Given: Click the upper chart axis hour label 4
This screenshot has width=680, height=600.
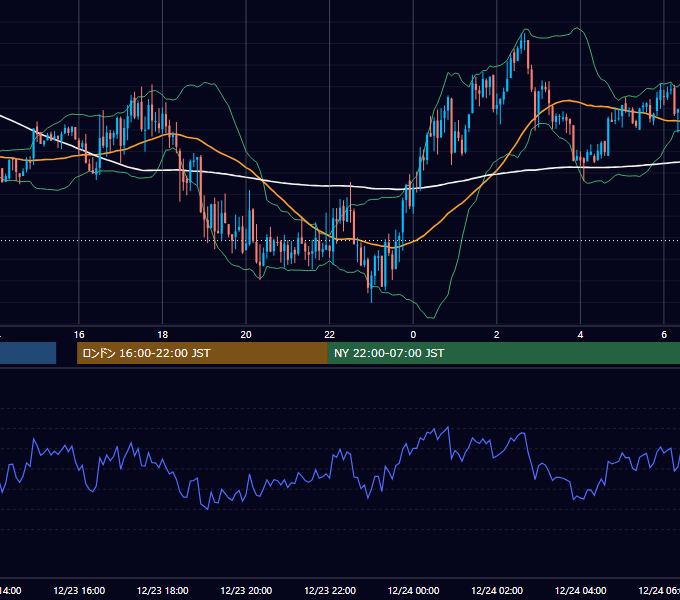Looking at the screenshot, I should [x=580, y=335].
